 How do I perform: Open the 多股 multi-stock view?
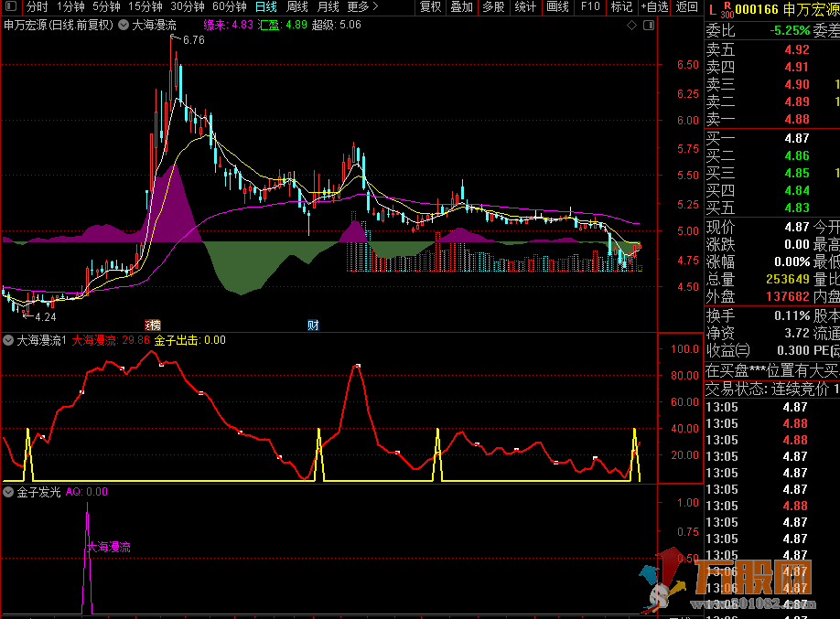(493, 7)
